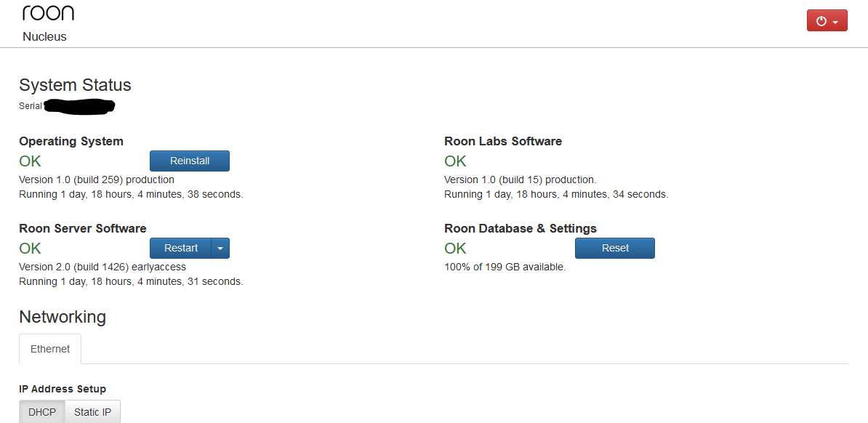Image resolution: width=868 pixels, height=423 pixels.
Task: Click the Roon Server uptime ending '31 seconds'
Action: pyautogui.click(x=131, y=281)
